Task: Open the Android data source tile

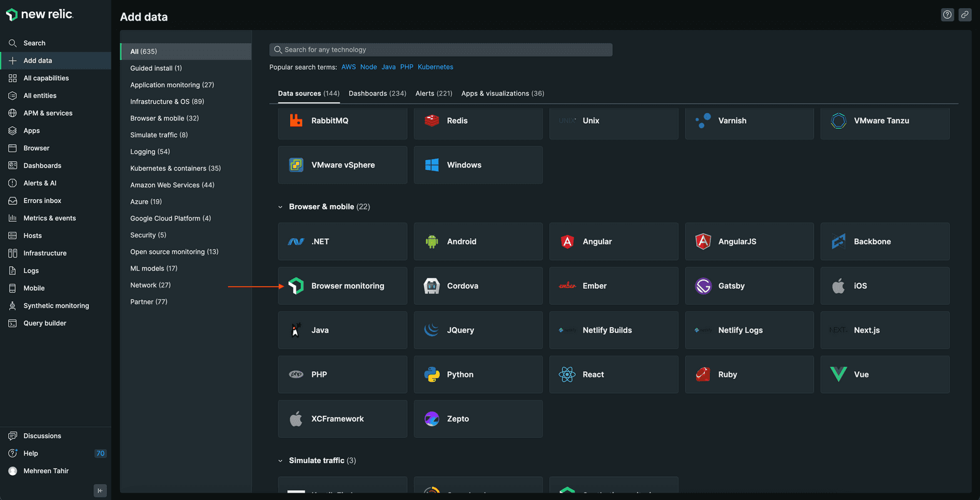Action: (x=478, y=242)
